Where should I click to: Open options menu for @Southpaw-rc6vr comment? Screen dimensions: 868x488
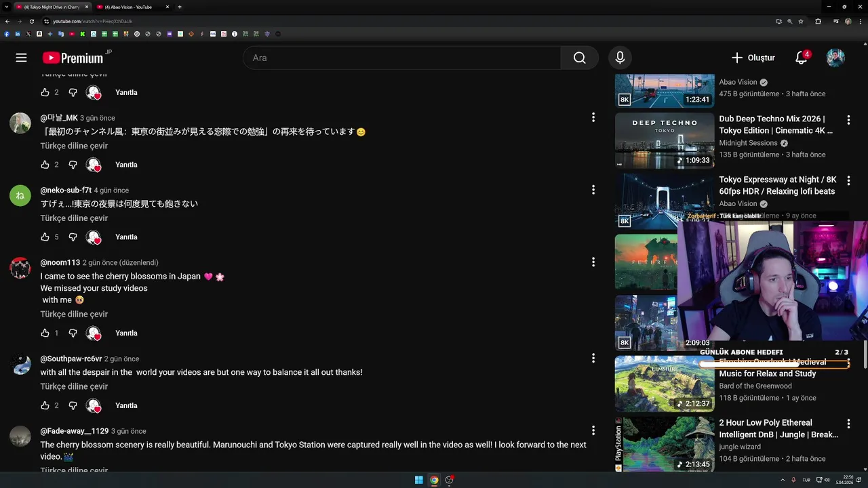click(593, 358)
